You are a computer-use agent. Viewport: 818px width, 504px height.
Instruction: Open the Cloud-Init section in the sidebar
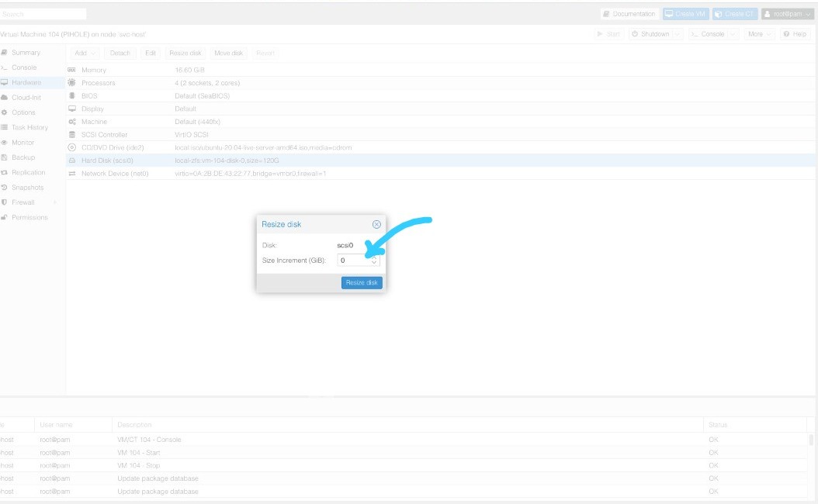[x=26, y=98]
